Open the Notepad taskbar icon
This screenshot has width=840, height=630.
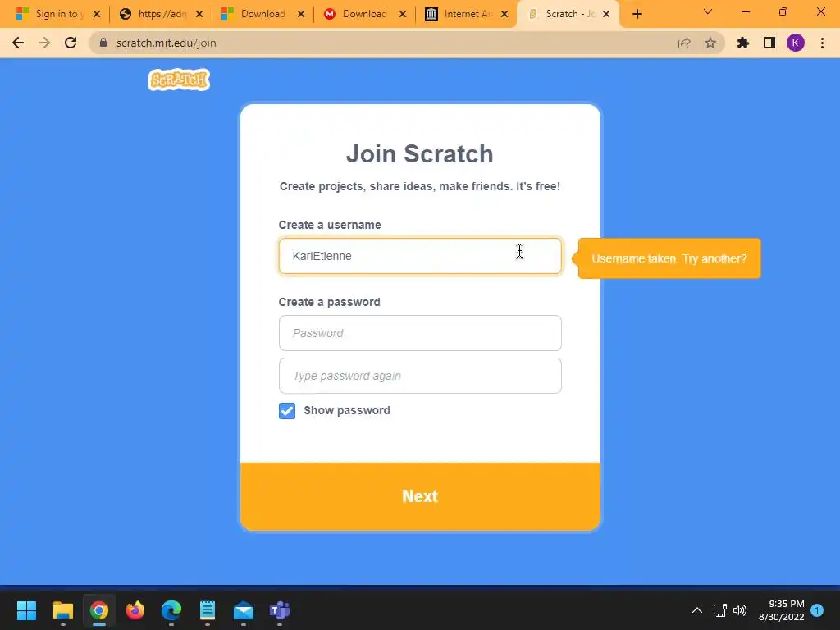(208, 610)
